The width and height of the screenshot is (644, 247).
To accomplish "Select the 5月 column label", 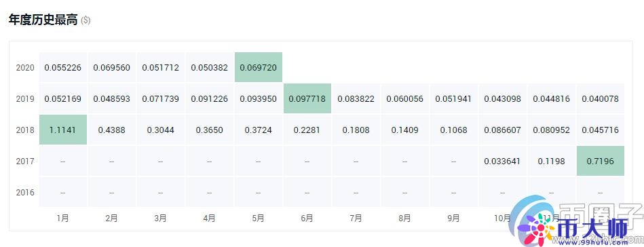I will click(x=259, y=218).
